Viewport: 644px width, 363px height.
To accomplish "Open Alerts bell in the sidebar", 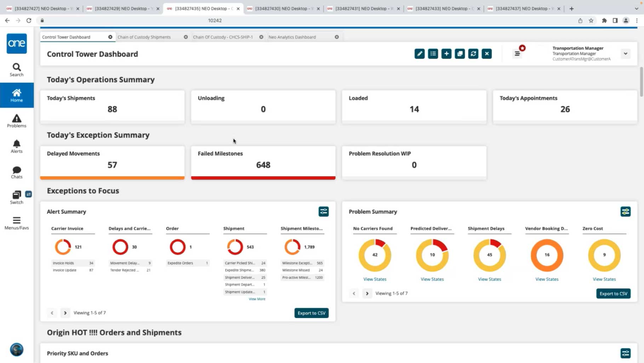I will point(17,146).
